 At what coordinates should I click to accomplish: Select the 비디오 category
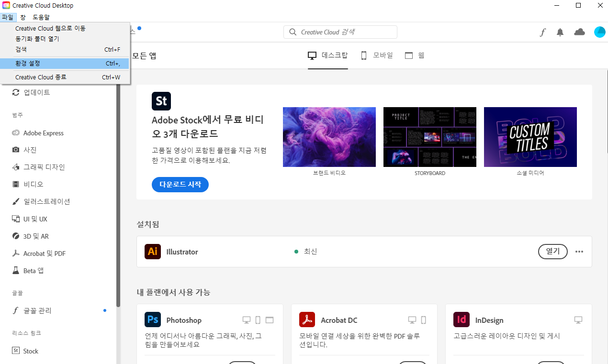click(x=27, y=184)
